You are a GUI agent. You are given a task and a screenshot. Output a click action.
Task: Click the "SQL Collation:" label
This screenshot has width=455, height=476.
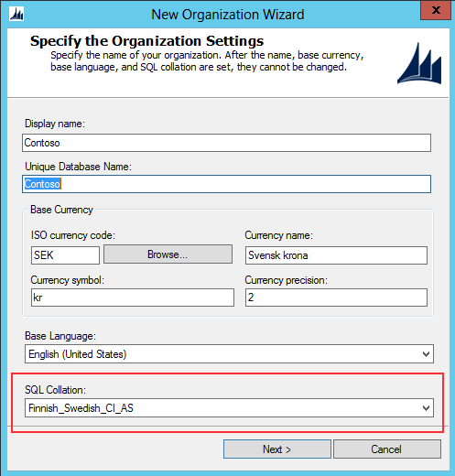56,390
